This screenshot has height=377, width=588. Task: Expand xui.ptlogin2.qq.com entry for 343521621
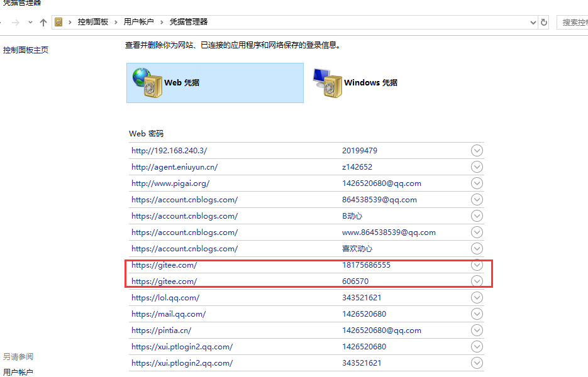pos(477,363)
